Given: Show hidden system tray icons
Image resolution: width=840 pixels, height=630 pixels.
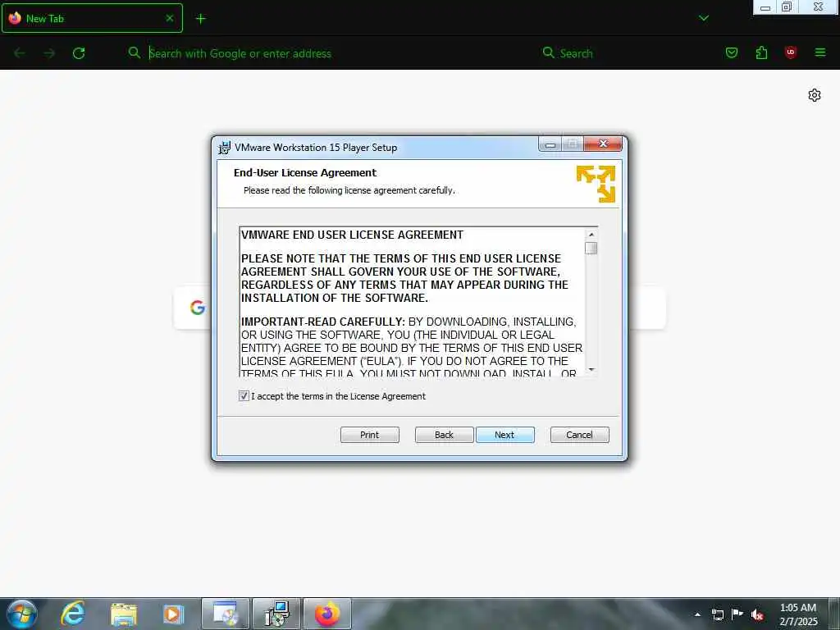Looking at the screenshot, I should (x=697, y=614).
